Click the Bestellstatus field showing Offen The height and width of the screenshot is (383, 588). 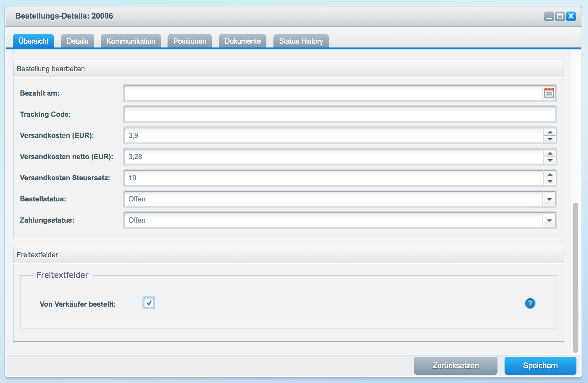pos(333,199)
